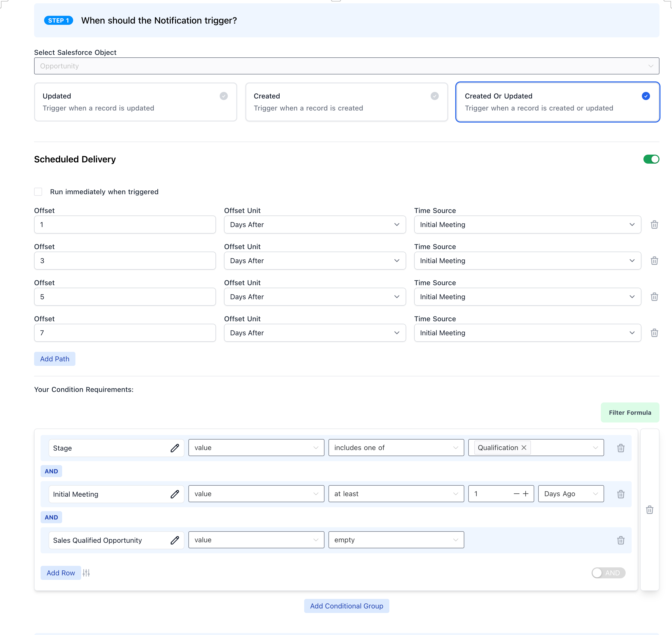The width and height of the screenshot is (672, 635).
Task: Select the Created Or Updated trigger option
Action: tap(558, 102)
